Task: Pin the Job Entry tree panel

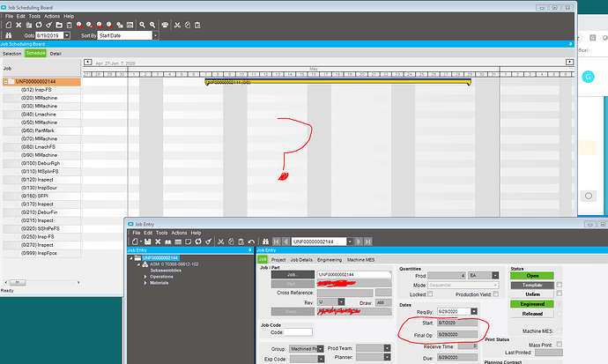Action: click(x=249, y=250)
